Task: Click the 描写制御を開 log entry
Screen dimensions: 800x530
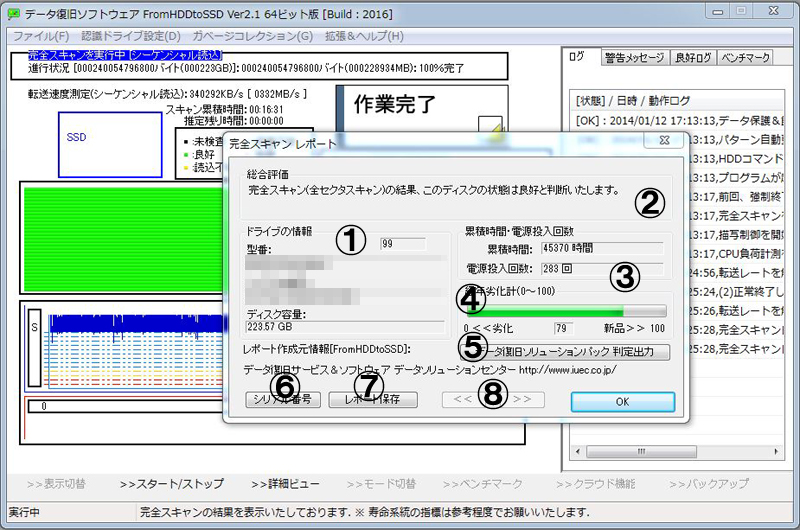Action: [736, 235]
